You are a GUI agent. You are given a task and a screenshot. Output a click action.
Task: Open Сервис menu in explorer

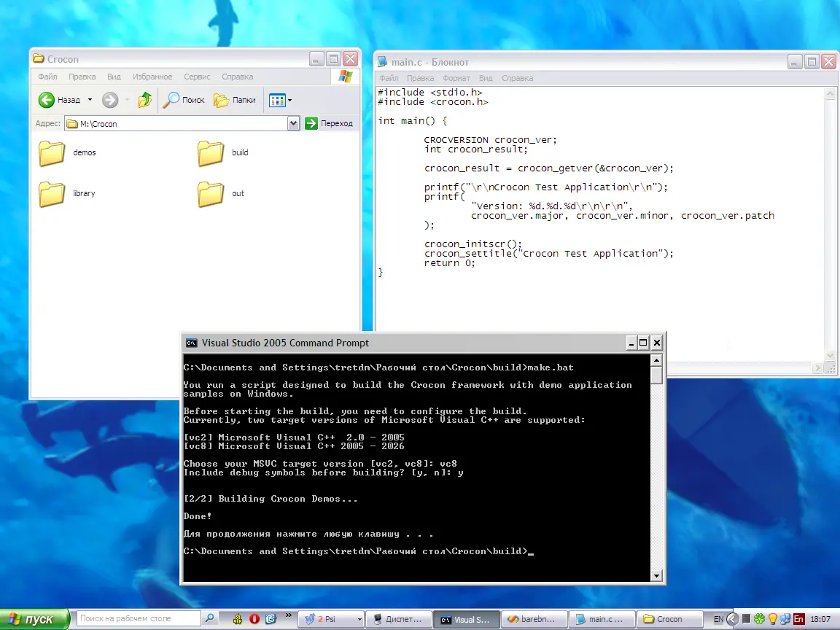click(x=197, y=77)
